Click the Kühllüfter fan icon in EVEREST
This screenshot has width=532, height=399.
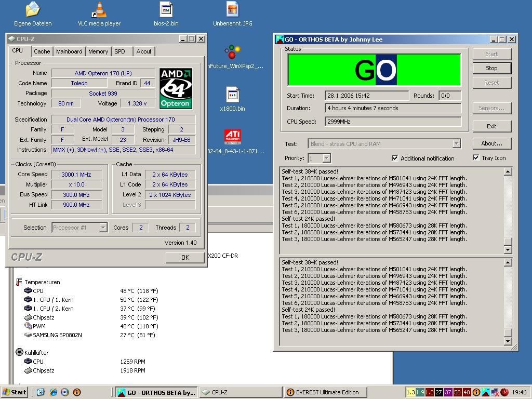[x=19, y=352]
